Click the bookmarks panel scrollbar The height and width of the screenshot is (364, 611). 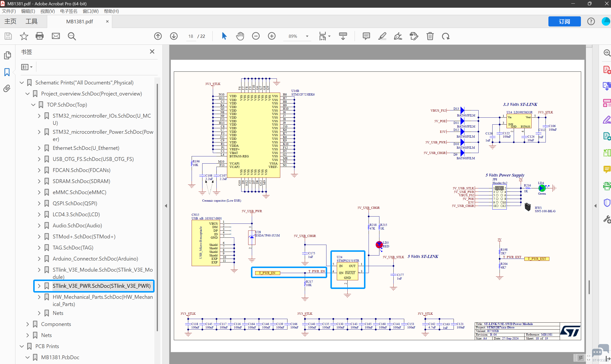[x=157, y=208]
